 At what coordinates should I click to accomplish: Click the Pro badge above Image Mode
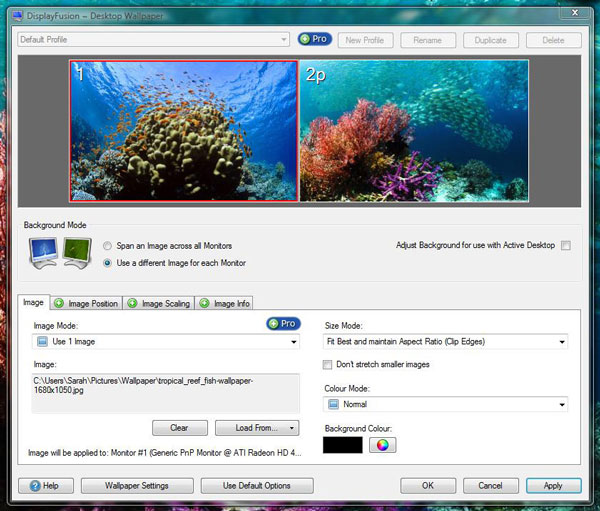coord(283,324)
